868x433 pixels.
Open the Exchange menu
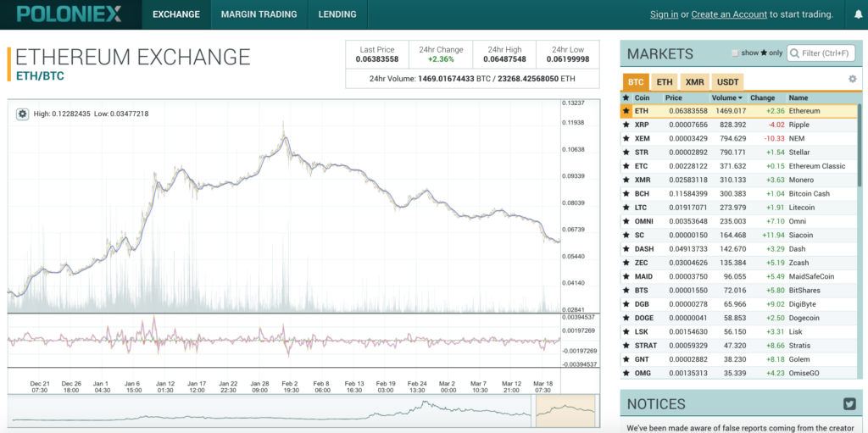click(x=176, y=14)
